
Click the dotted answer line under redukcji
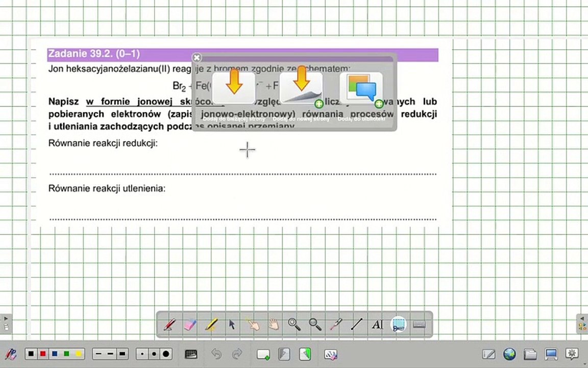pos(243,174)
